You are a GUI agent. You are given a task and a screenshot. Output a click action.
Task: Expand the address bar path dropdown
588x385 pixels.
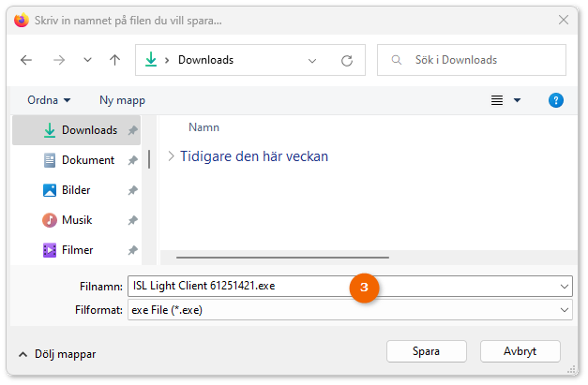coord(312,61)
